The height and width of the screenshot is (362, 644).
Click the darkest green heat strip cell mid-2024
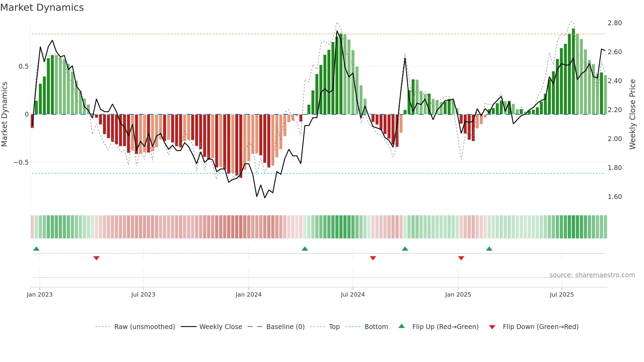click(x=341, y=227)
